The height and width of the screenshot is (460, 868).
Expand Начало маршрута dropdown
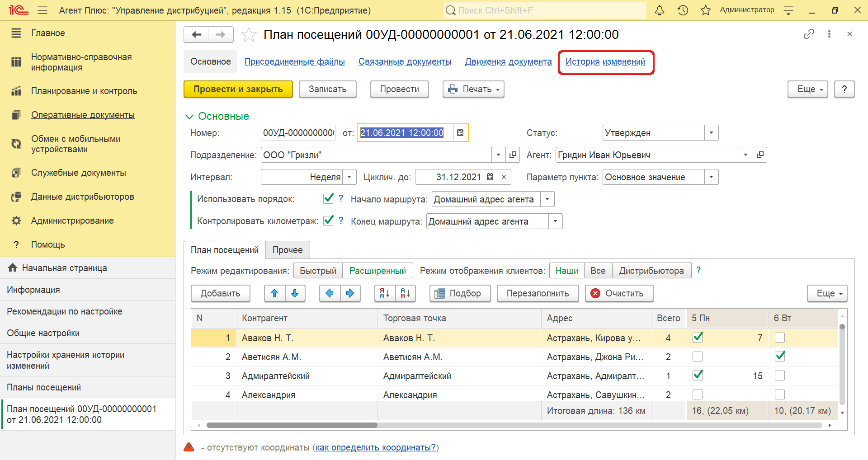pyautogui.click(x=547, y=199)
